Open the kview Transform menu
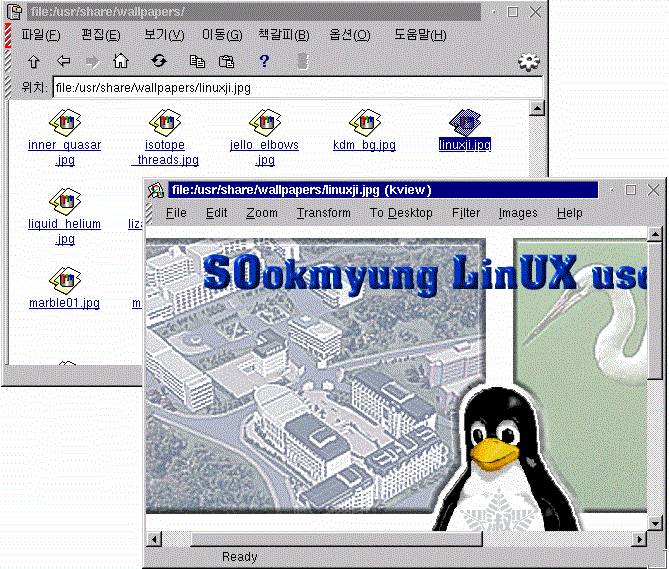This screenshot has height=569, width=669. click(324, 213)
